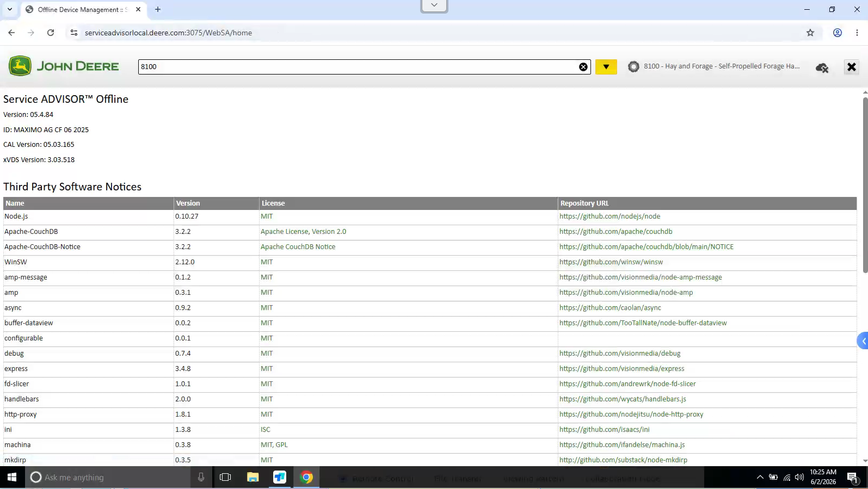Open File Explorer from the taskbar
The width and height of the screenshot is (868, 489).
pos(253,477)
